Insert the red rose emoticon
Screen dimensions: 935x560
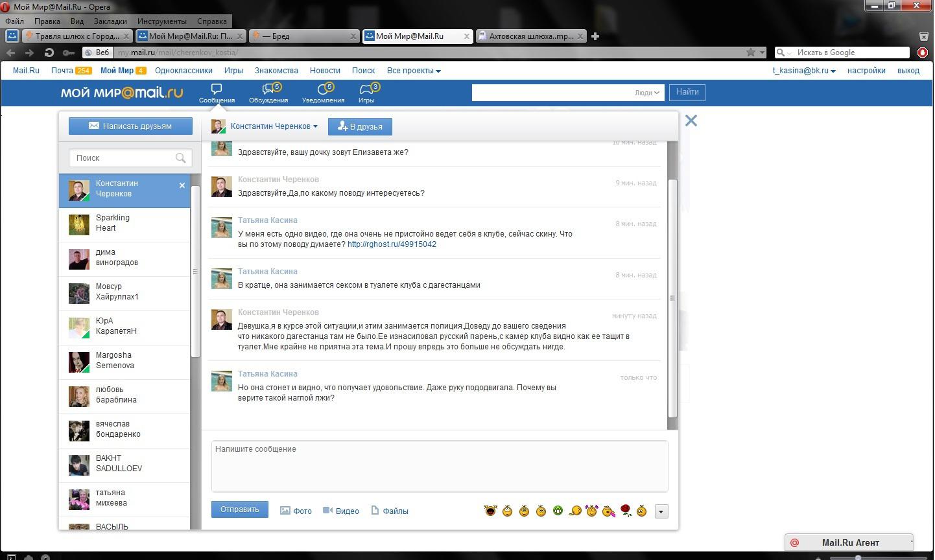(x=626, y=511)
